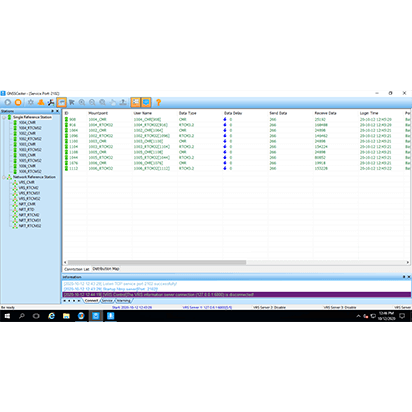
Task: Switch to the Connection List tab
Action: 77,269
